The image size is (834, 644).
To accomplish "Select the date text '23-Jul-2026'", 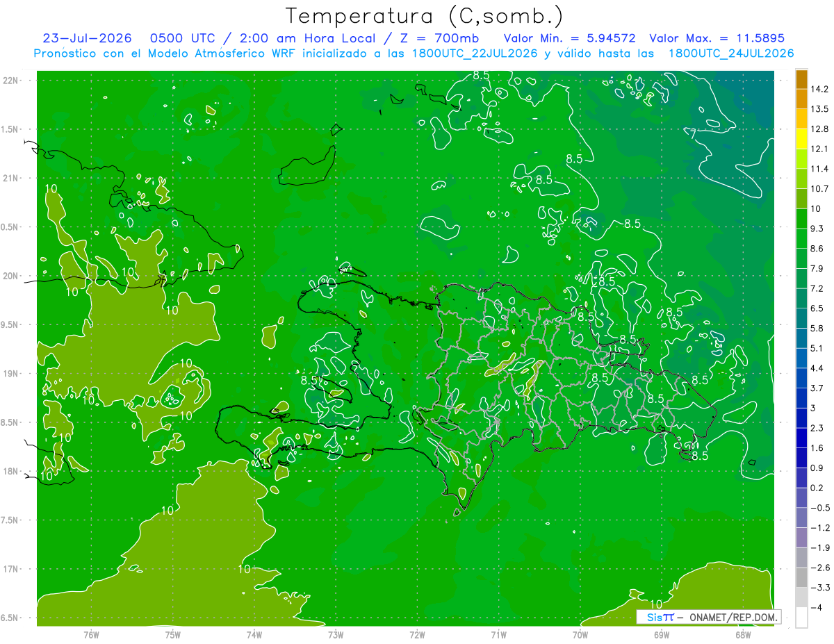I will [88, 38].
